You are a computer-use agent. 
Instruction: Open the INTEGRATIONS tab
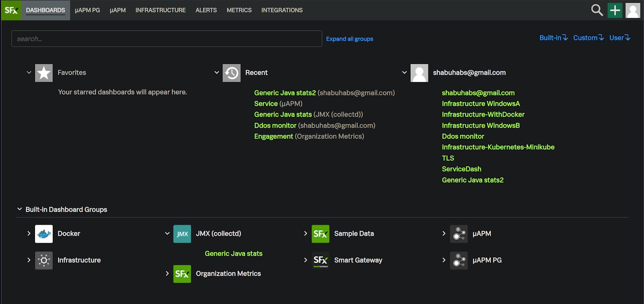[x=282, y=10]
